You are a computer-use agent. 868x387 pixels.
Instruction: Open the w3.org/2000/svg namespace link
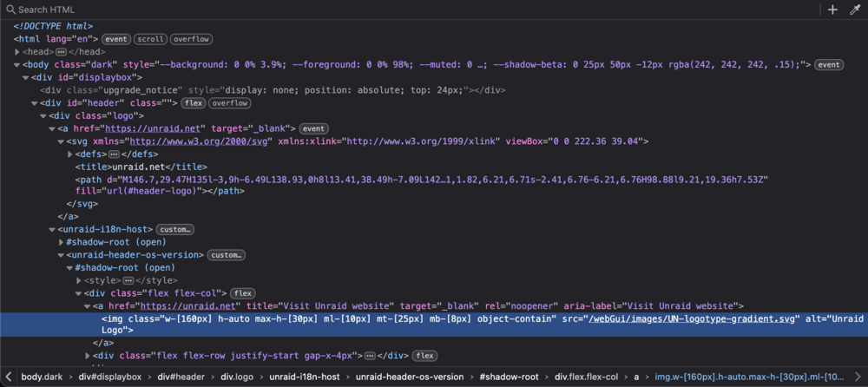tap(198, 141)
